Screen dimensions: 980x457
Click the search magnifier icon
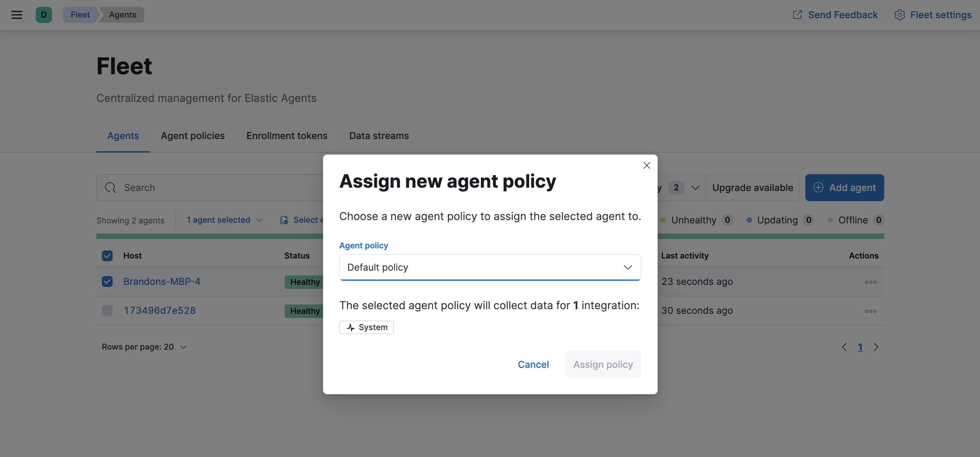[x=110, y=187]
